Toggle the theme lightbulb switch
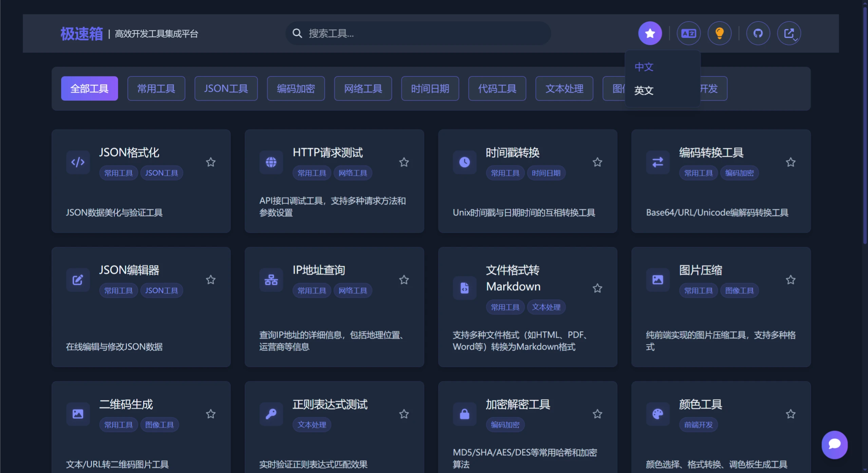The height and width of the screenshot is (473, 868). tap(720, 33)
